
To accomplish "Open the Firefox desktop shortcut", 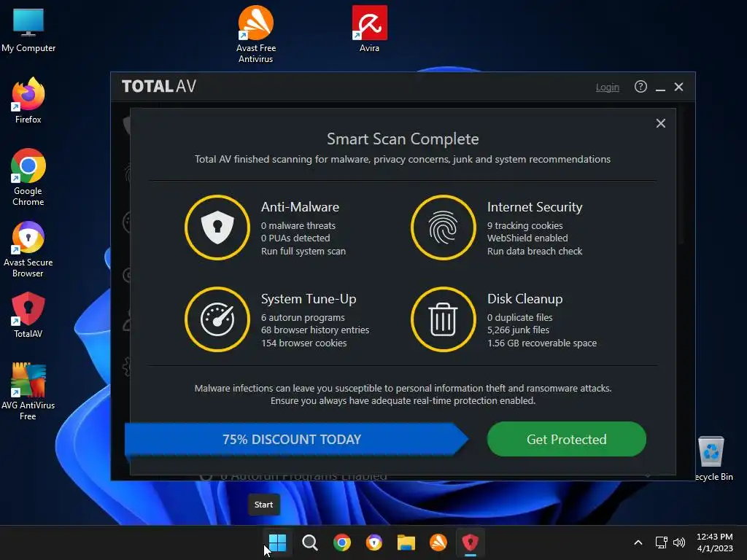I will click(28, 101).
